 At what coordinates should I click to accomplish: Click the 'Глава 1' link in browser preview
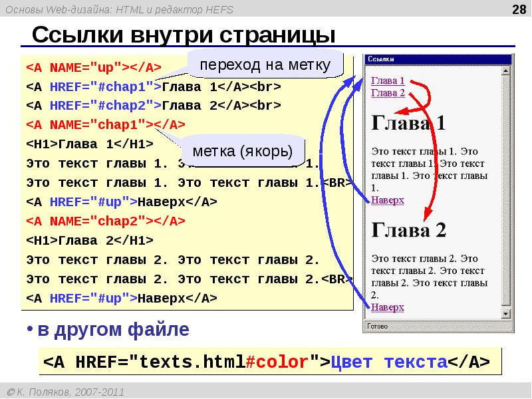387,81
